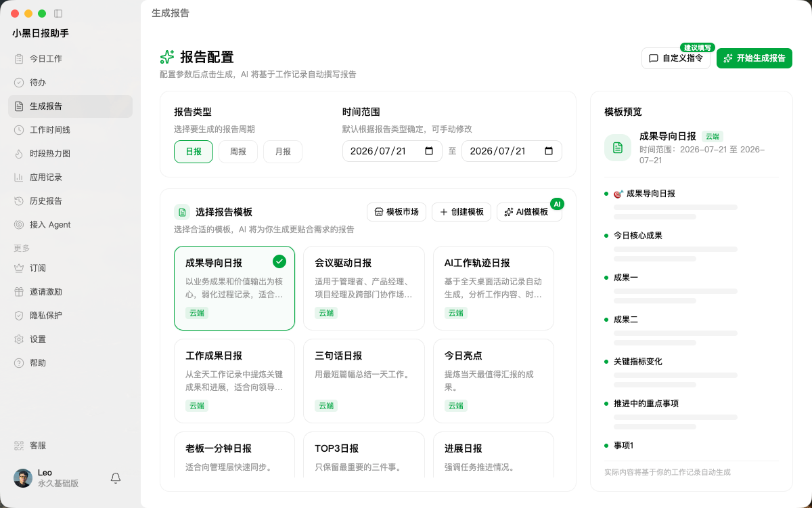Click the 自定义指令 button

676,58
